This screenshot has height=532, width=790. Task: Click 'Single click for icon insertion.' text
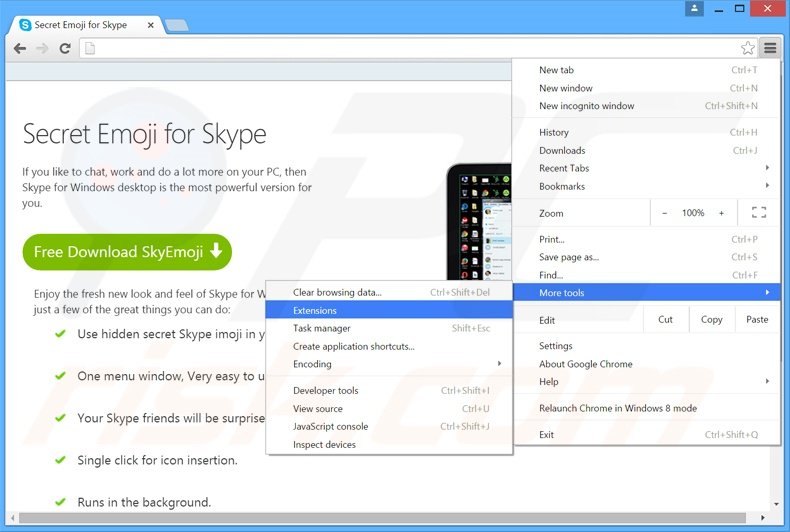tap(157, 460)
